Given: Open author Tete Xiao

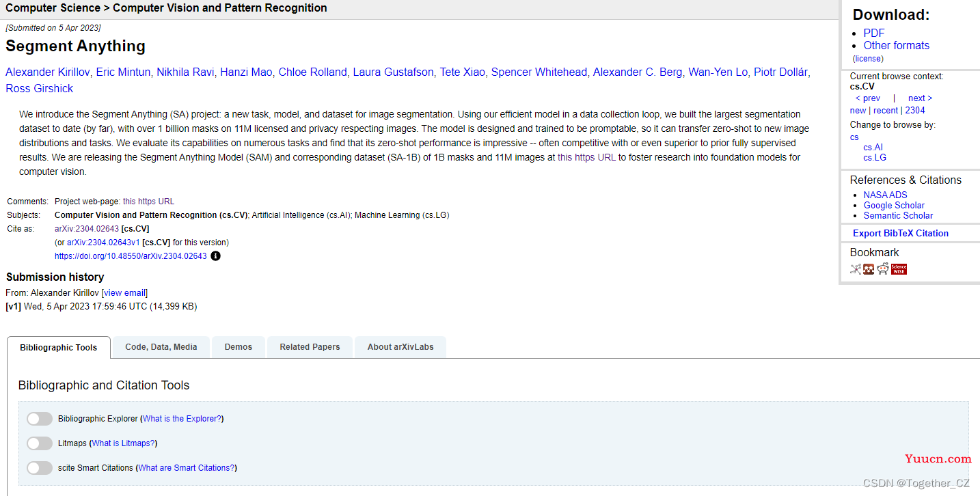Looking at the screenshot, I should (462, 72).
